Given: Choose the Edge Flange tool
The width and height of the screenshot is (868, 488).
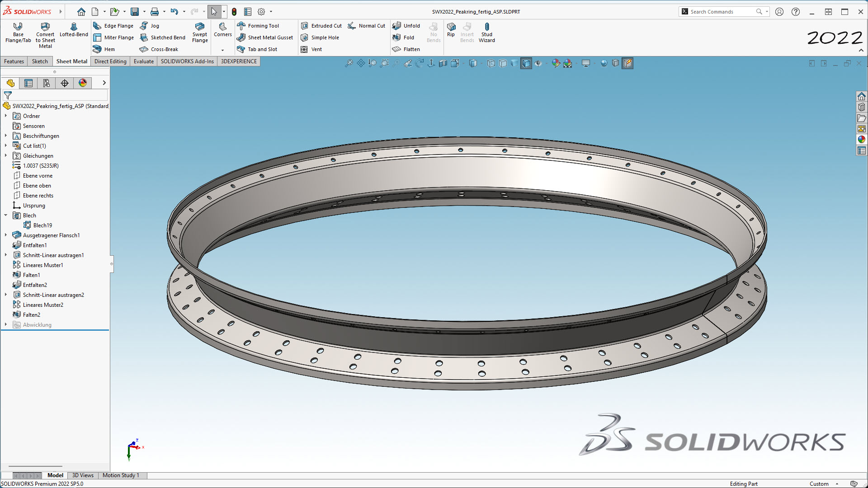Looking at the screenshot, I should (x=113, y=26).
